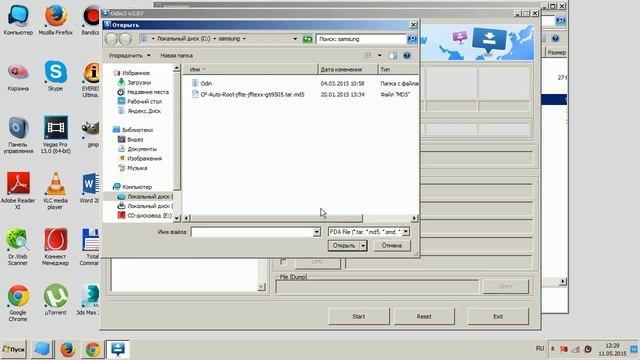This screenshot has height=360, width=640.
Task: Launch Adobe Reader XI desktop icon
Action: click(x=18, y=191)
